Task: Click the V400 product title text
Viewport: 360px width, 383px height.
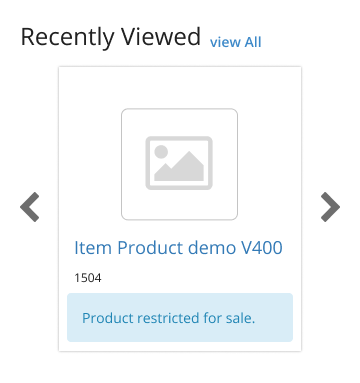Action: 178,248
